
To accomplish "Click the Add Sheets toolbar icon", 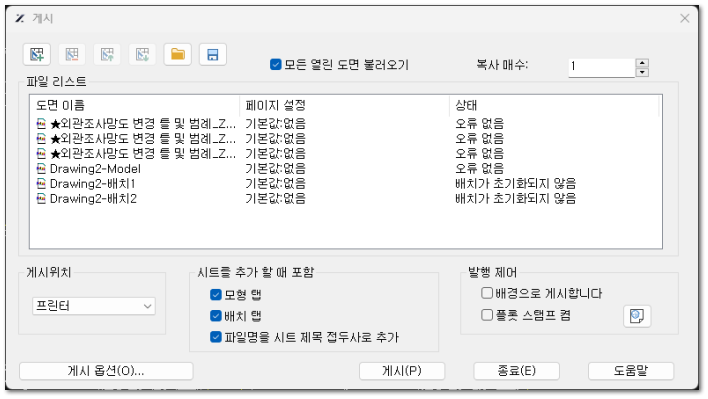I will click(x=37, y=55).
